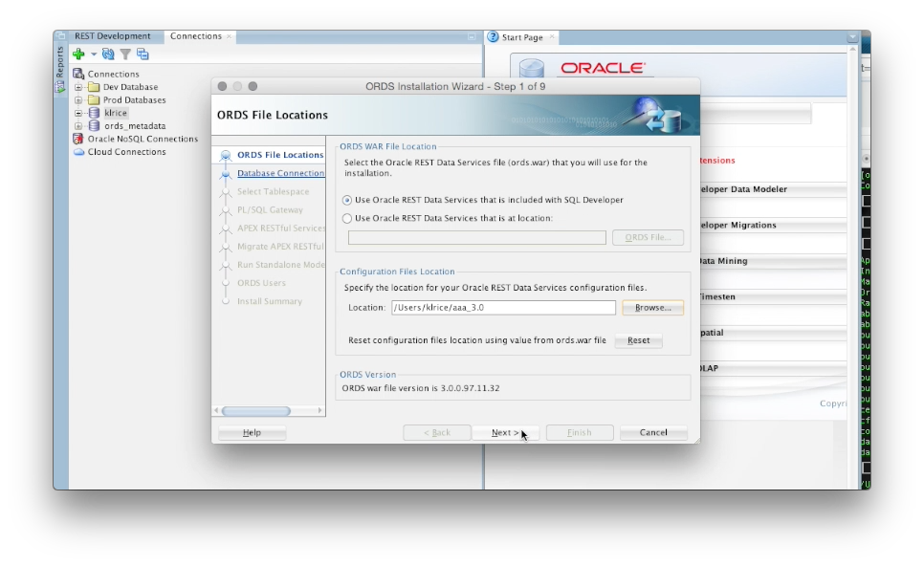Click the ORDS war file location field

point(476,237)
